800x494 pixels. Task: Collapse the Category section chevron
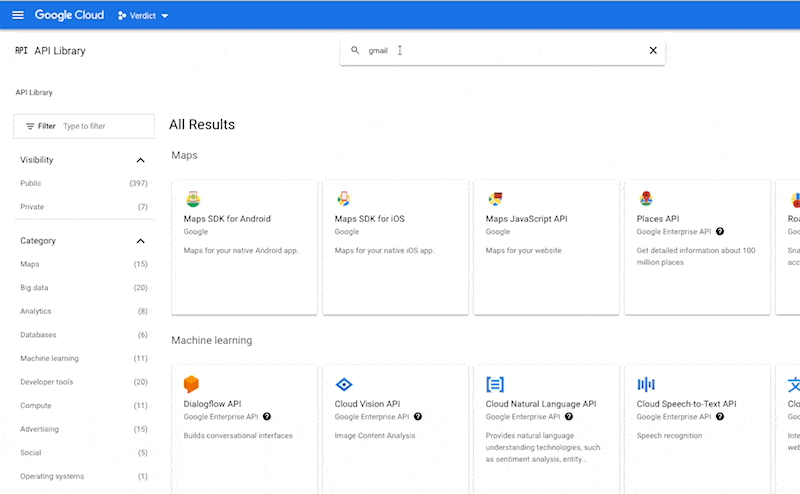point(140,241)
